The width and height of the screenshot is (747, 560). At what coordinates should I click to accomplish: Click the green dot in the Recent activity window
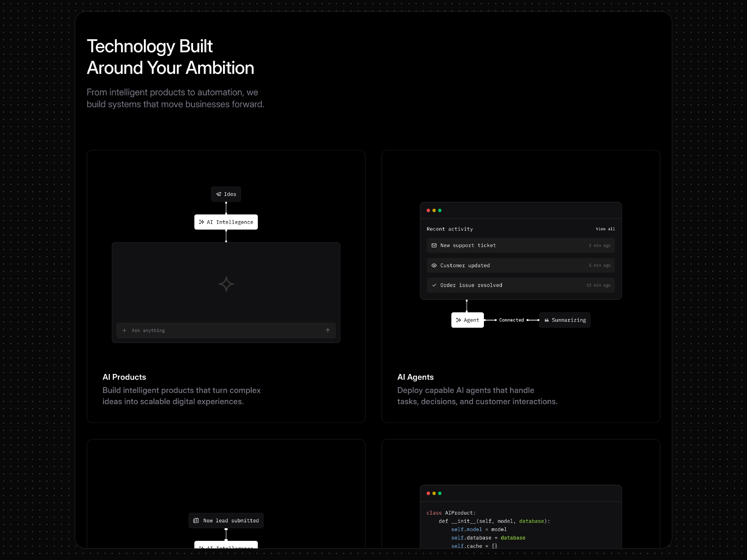pos(440,211)
